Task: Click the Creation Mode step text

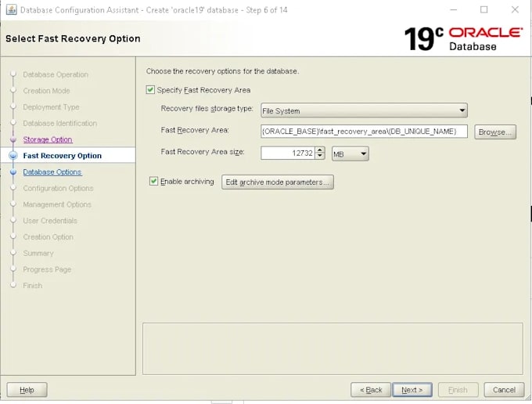Action: click(46, 91)
